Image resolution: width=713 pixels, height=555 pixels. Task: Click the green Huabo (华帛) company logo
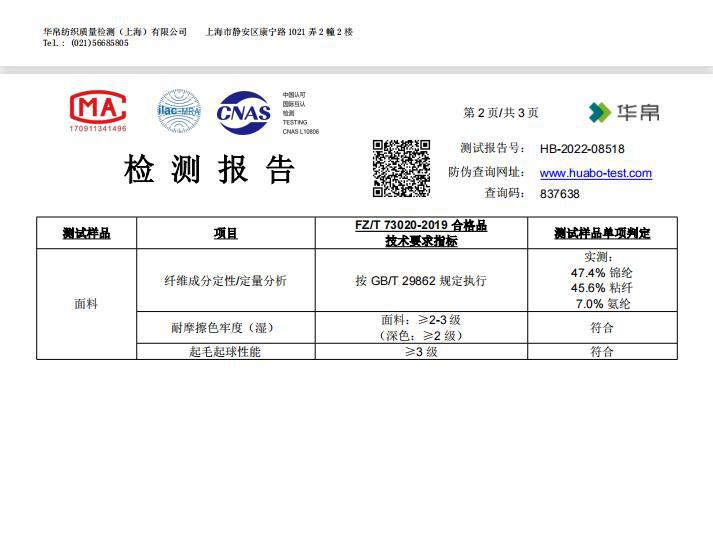point(623,112)
